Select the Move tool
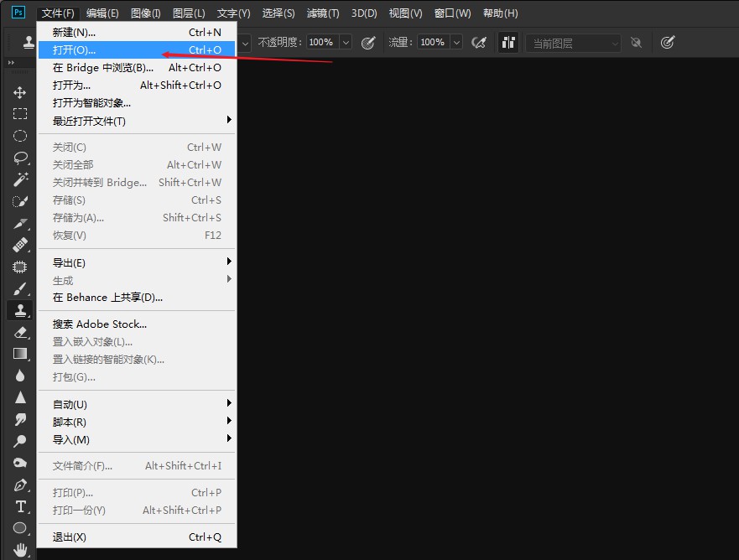Screen dimensions: 739x560 pyautogui.click(x=19, y=92)
